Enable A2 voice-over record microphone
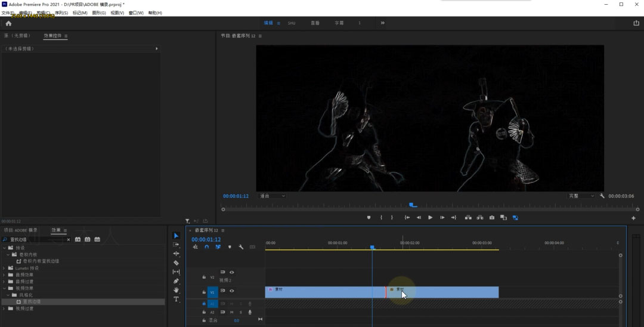This screenshot has height=327, width=644. pos(250,312)
